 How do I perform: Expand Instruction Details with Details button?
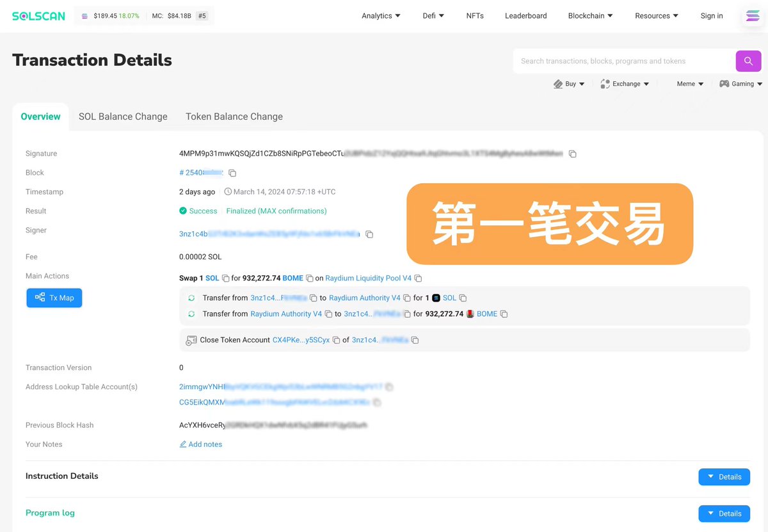pos(724,477)
